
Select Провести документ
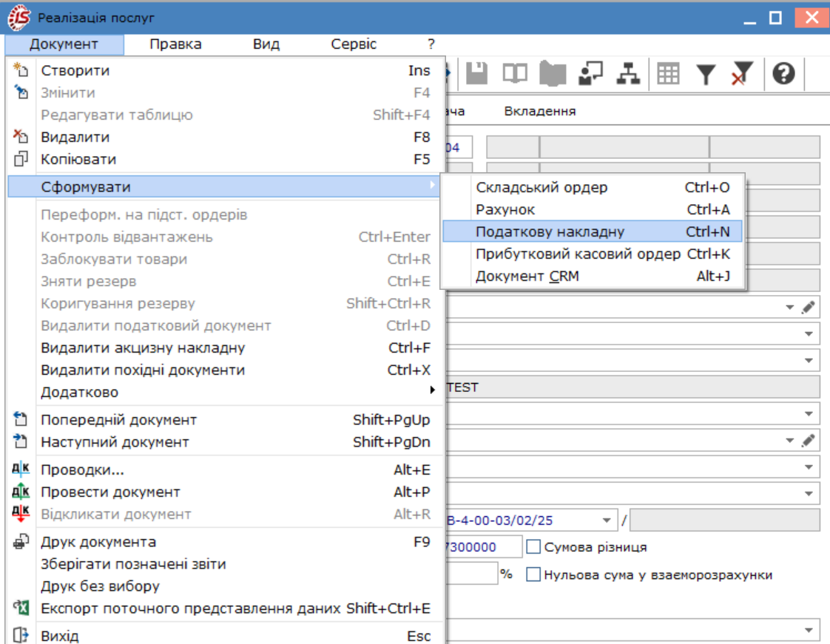pos(224,492)
